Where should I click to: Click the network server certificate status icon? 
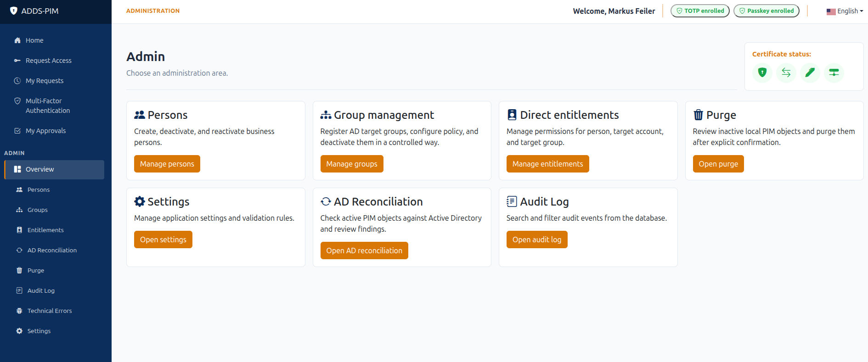[834, 72]
